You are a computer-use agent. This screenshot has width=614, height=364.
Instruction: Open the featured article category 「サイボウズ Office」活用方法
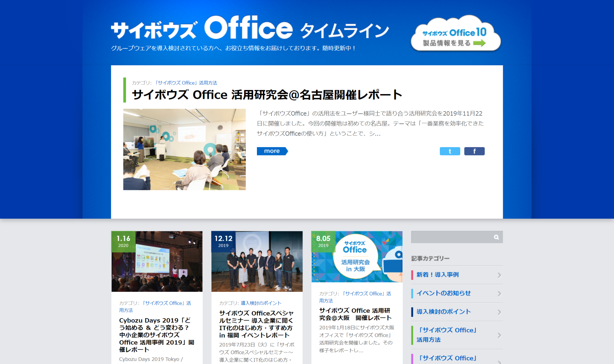tap(185, 83)
